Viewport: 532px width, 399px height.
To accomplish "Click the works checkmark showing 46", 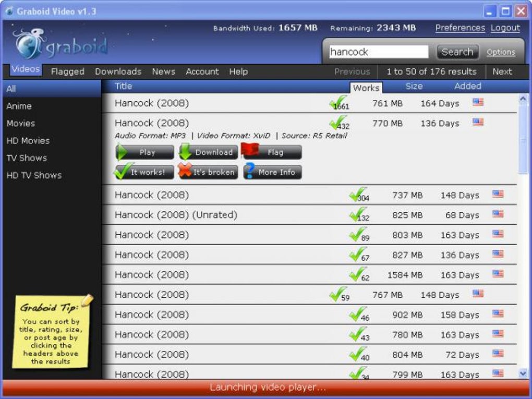I will 359,315.
